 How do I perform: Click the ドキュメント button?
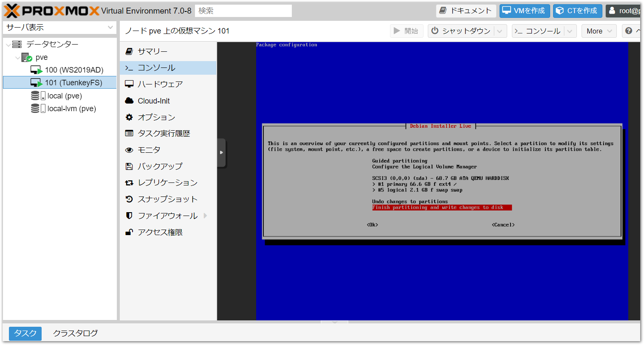click(466, 11)
